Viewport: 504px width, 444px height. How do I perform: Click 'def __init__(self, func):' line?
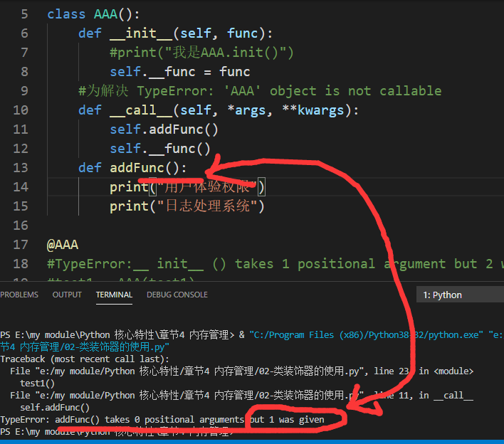176,33
